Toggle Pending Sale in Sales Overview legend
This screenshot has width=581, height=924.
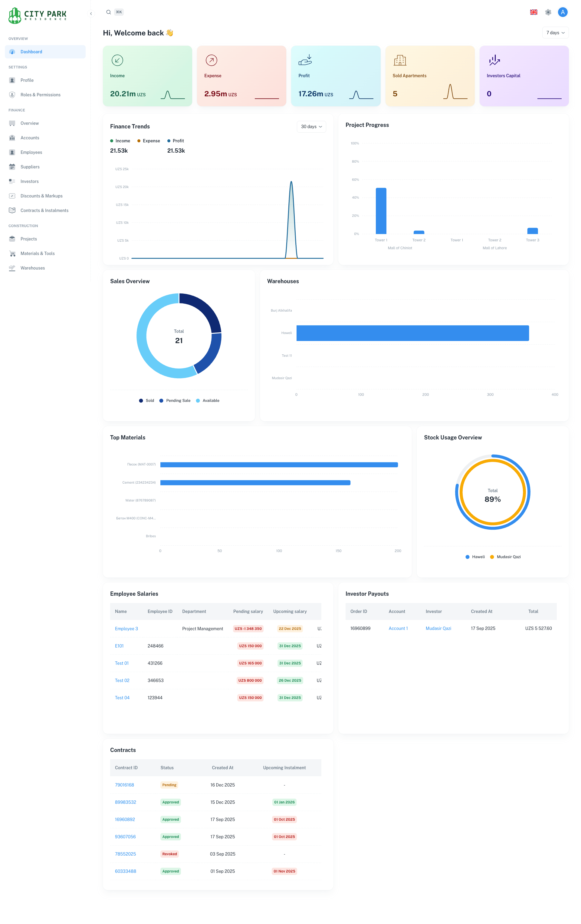pyautogui.click(x=175, y=401)
